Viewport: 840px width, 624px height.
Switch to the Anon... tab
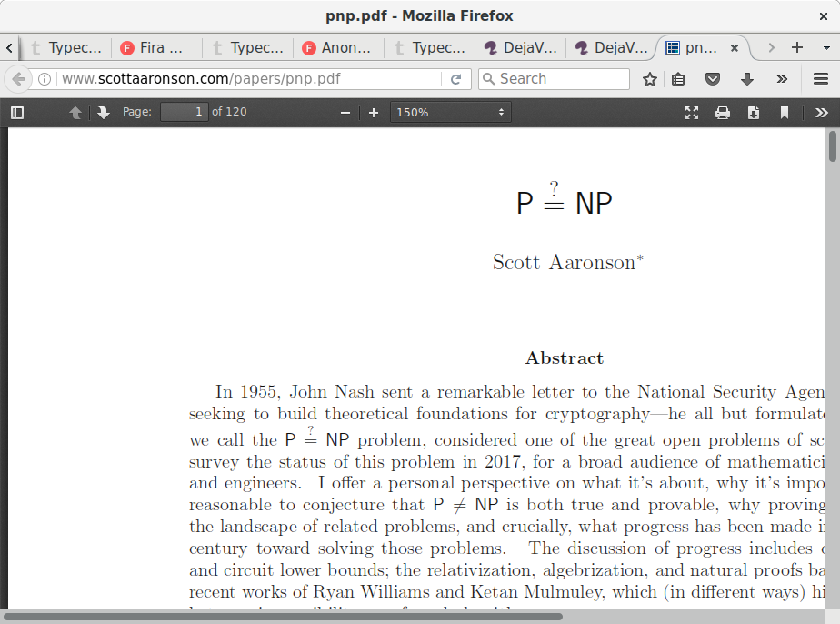(338, 48)
